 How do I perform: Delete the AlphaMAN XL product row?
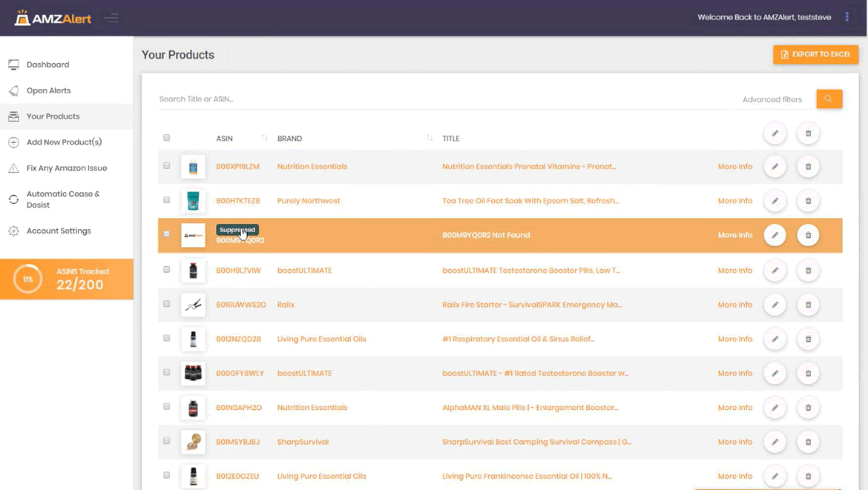point(808,408)
